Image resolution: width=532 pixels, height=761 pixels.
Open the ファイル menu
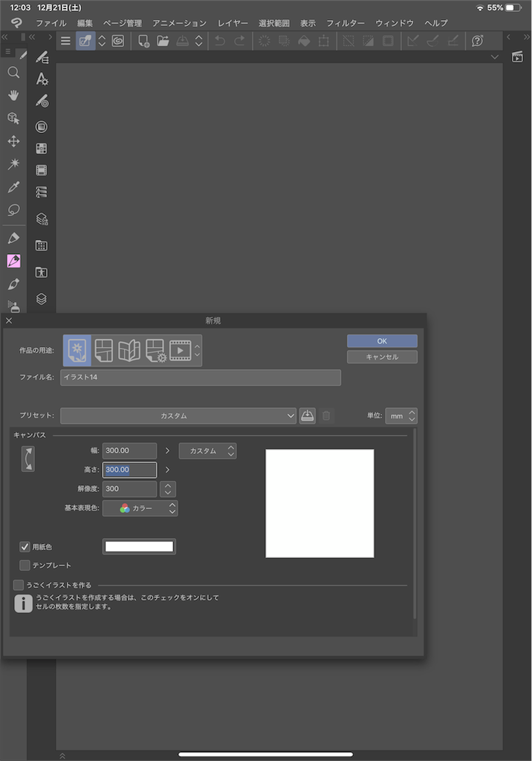pyautogui.click(x=51, y=23)
